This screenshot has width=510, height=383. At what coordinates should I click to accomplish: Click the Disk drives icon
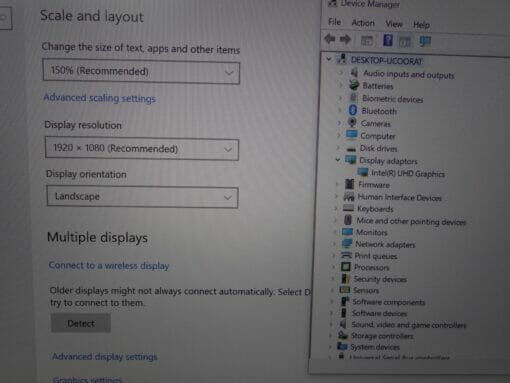(351, 148)
